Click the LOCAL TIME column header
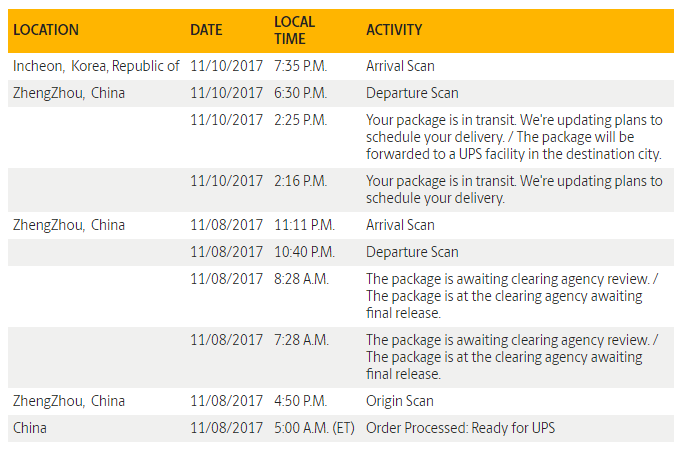This screenshot has height=456, width=682. click(294, 30)
